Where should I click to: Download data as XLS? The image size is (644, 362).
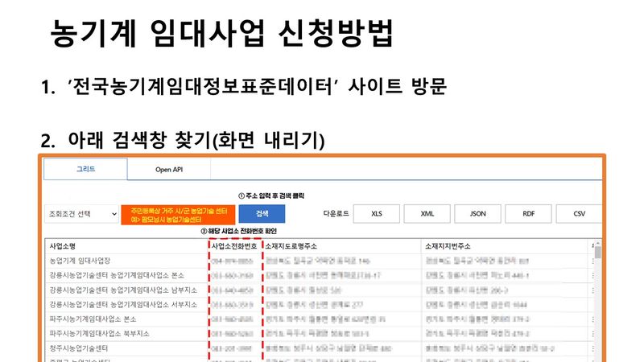[376, 214]
